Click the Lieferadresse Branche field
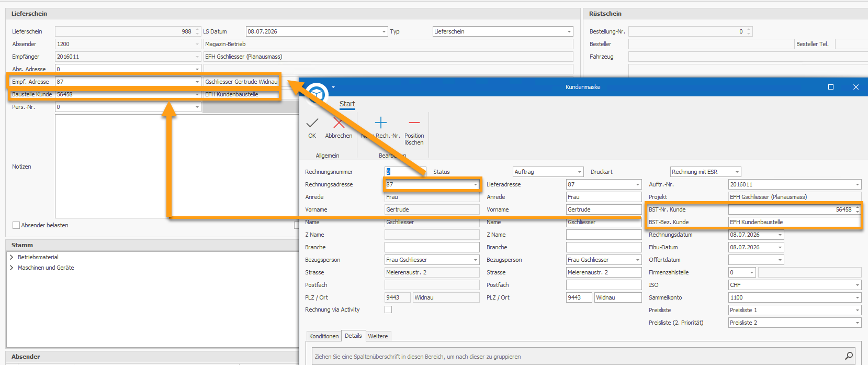868x365 pixels. [604, 247]
